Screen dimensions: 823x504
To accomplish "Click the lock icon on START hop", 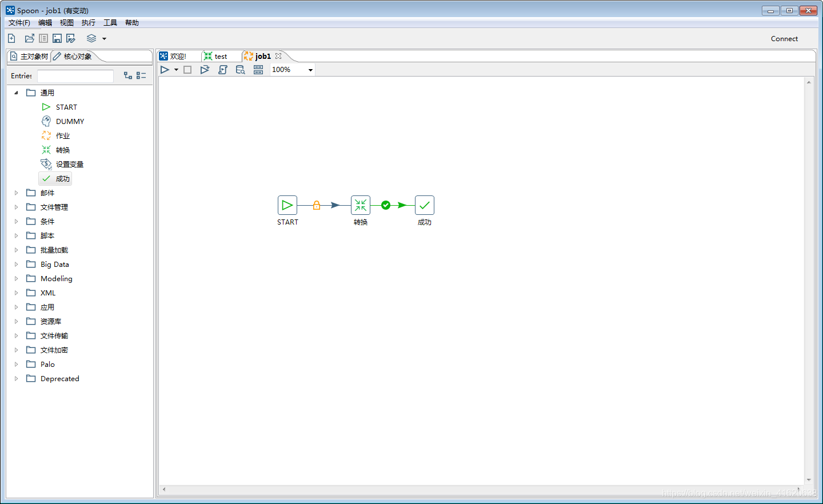I will 317,205.
